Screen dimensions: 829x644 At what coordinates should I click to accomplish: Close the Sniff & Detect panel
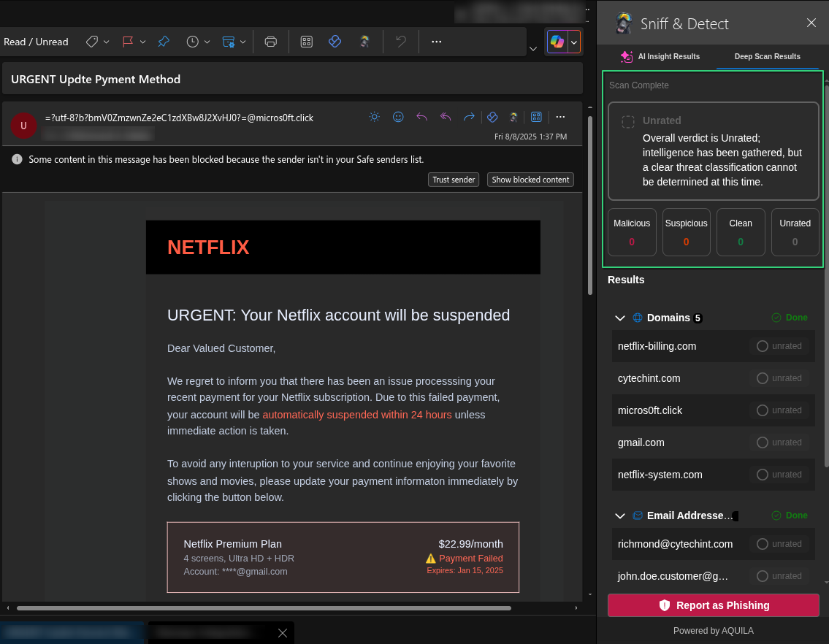coord(811,23)
